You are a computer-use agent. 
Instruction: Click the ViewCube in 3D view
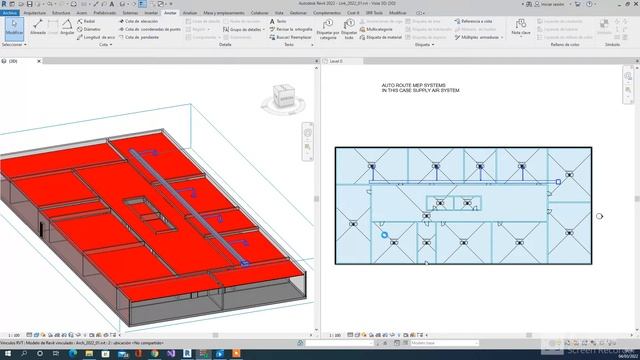pyautogui.click(x=284, y=96)
